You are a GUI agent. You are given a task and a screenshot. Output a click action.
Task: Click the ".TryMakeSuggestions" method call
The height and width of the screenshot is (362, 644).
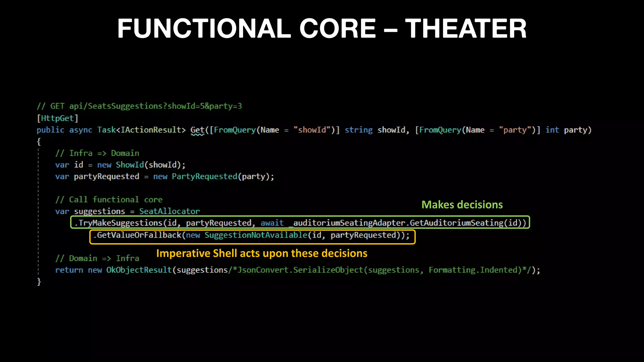coord(118,223)
